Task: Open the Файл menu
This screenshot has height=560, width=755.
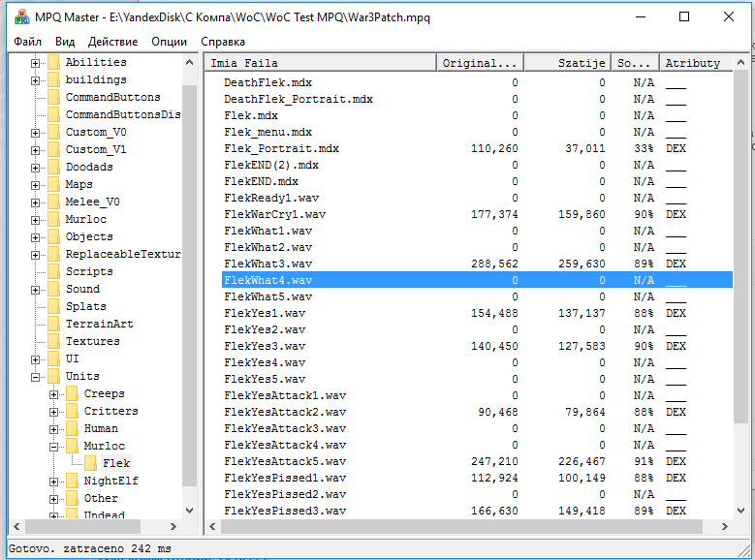Action: (x=27, y=42)
